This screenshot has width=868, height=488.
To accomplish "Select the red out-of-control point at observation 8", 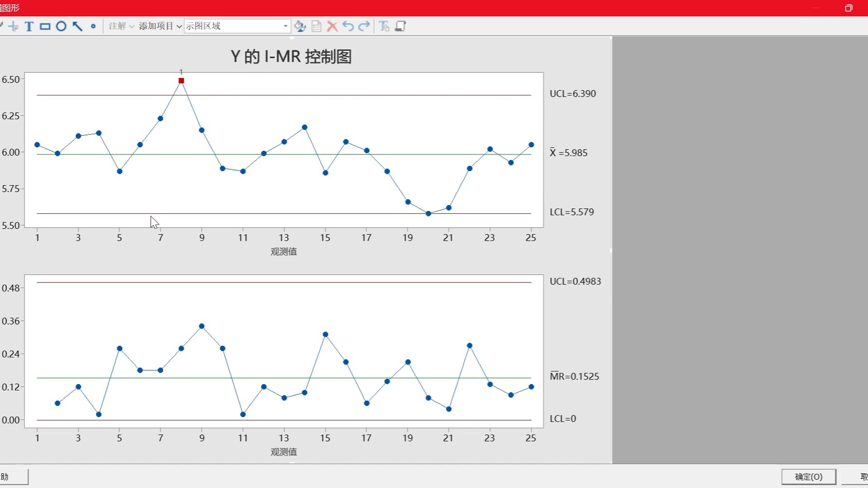I will pyautogui.click(x=181, y=80).
